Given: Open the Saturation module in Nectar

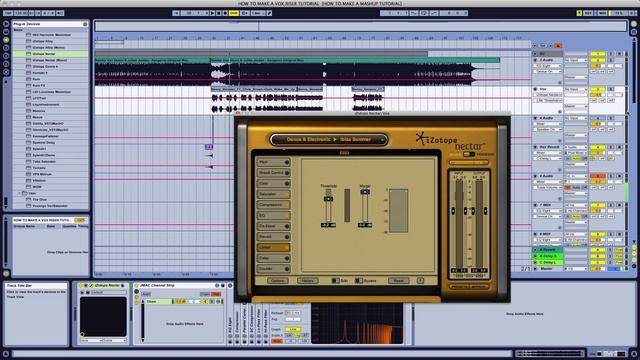Looking at the screenshot, I should [273, 194].
